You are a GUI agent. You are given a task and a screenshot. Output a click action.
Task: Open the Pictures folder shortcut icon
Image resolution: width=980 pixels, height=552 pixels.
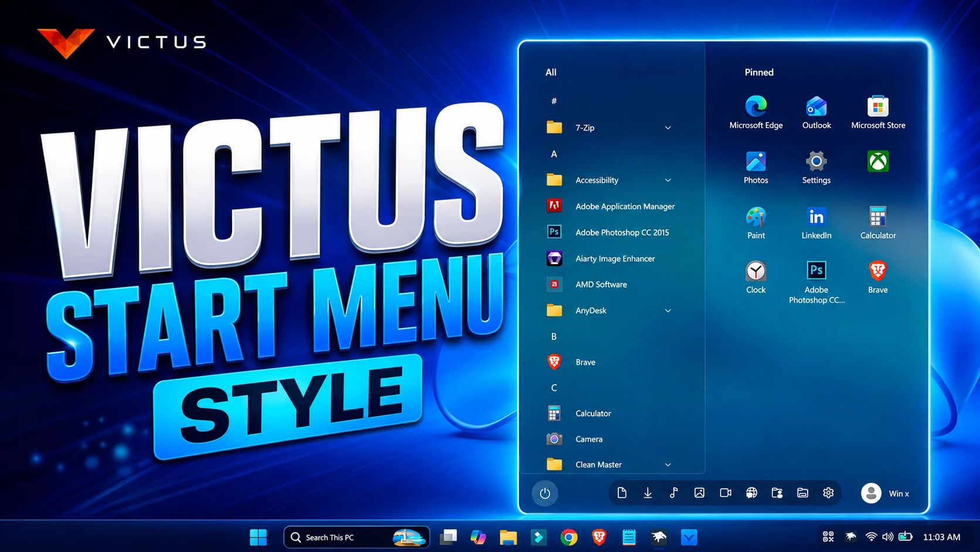[x=699, y=493]
